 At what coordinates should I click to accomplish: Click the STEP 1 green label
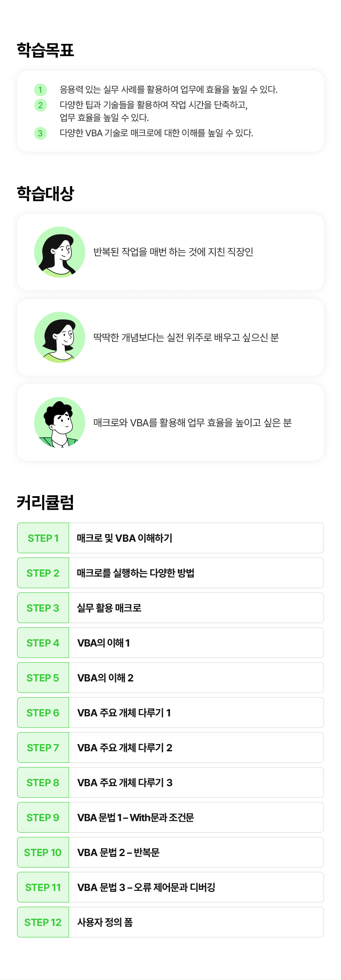[x=43, y=538]
